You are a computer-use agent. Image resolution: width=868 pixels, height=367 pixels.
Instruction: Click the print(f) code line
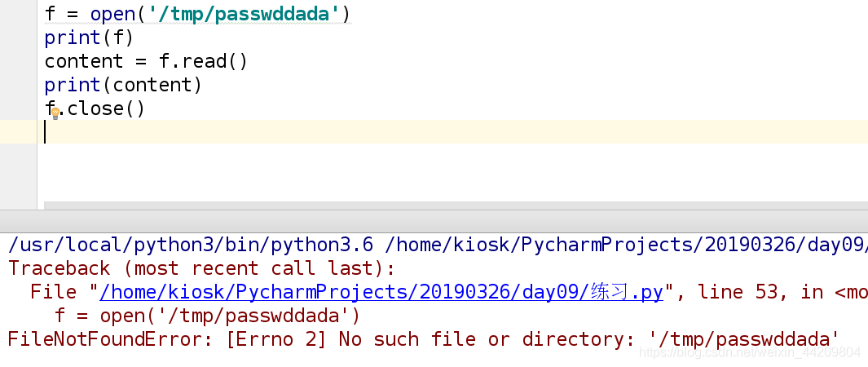click(89, 38)
